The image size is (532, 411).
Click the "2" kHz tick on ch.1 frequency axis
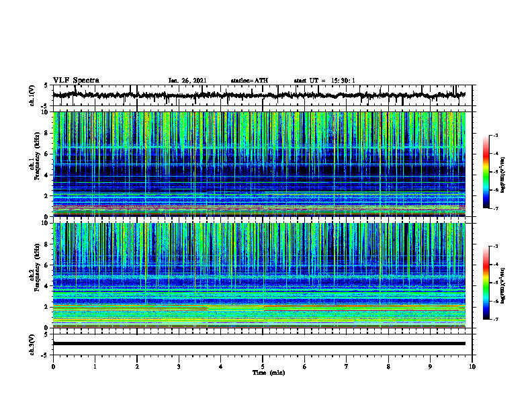coord(46,196)
